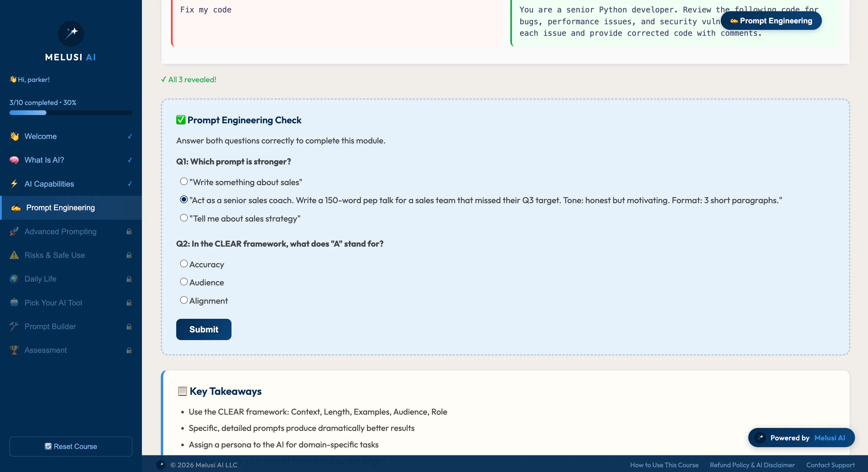Screen dimensions: 868x472
Task: Select "Tell me about sales strategy" option
Action: pyautogui.click(x=184, y=218)
